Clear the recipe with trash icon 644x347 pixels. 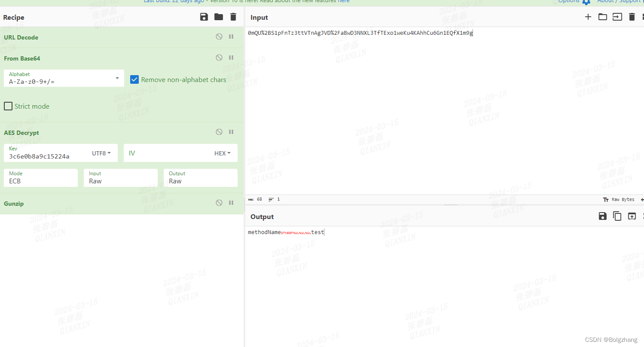click(233, 17)
